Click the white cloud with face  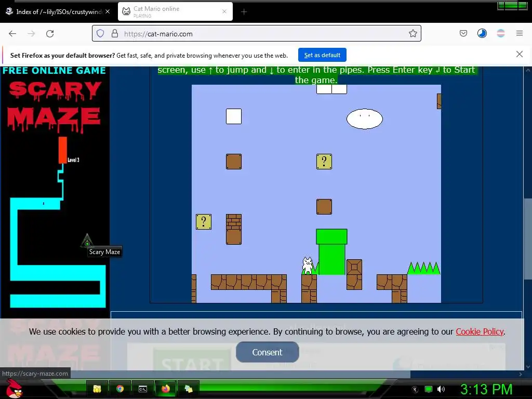point(364,119)
